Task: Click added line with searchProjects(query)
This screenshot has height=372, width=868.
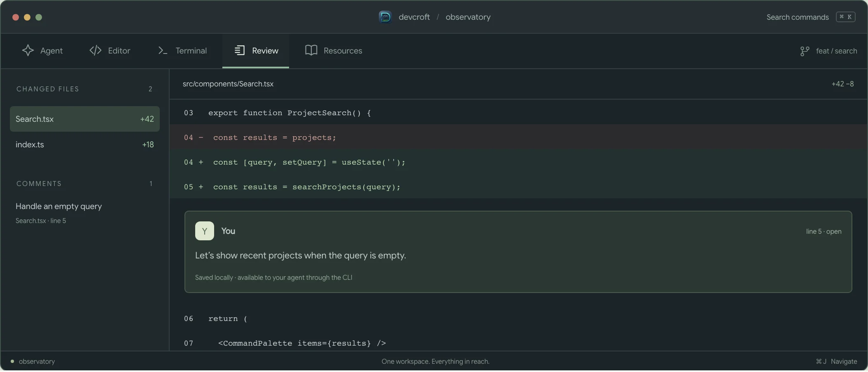Action: (518, 187)
